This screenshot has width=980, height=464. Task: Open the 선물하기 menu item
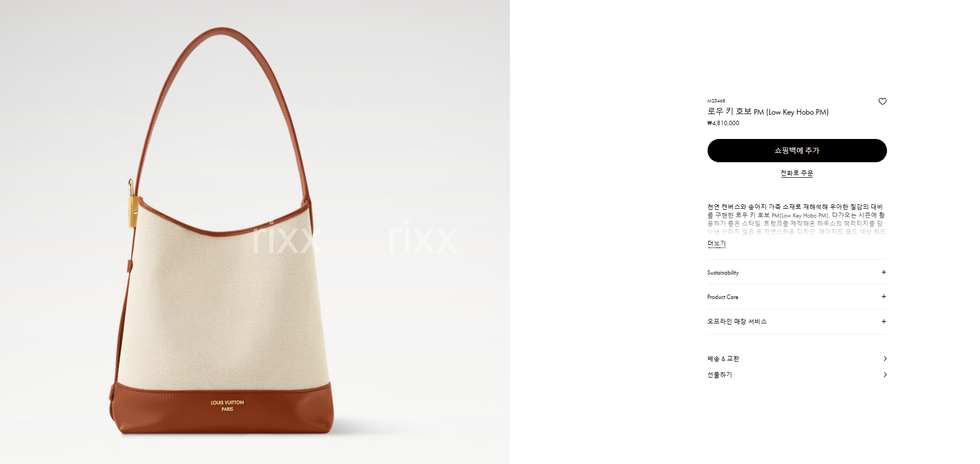(x=797, y=375)
